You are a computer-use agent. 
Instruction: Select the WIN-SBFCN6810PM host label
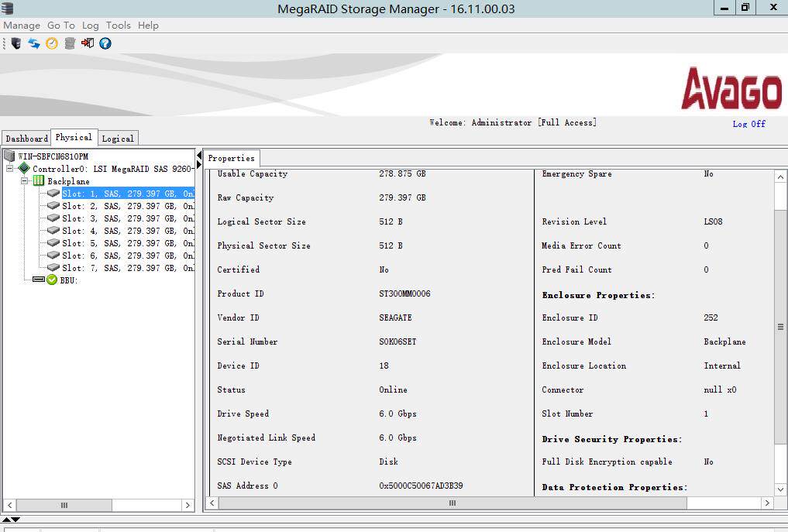[53, 156]
